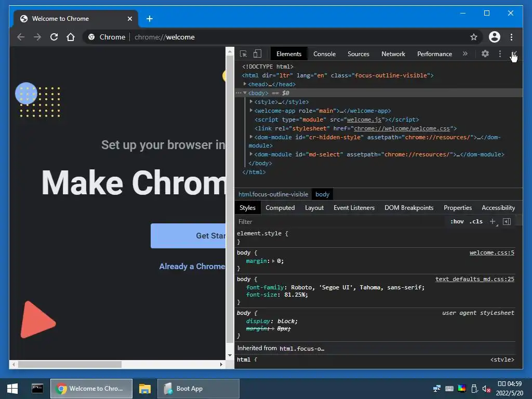Switch to the Sources tab

358,54
